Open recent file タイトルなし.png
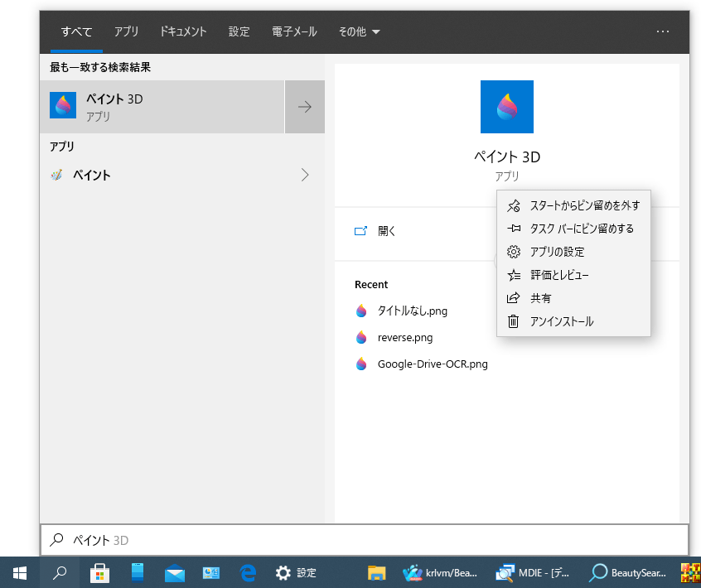 (x=412, y=311)
